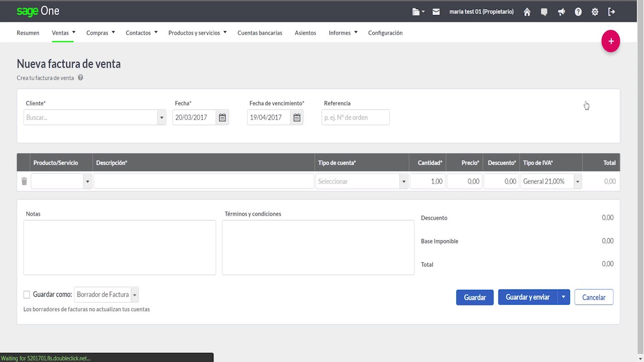Viewport: 644px width, 362px height.
Task: Click the Descripción field in the line
Action: point(204,182)
